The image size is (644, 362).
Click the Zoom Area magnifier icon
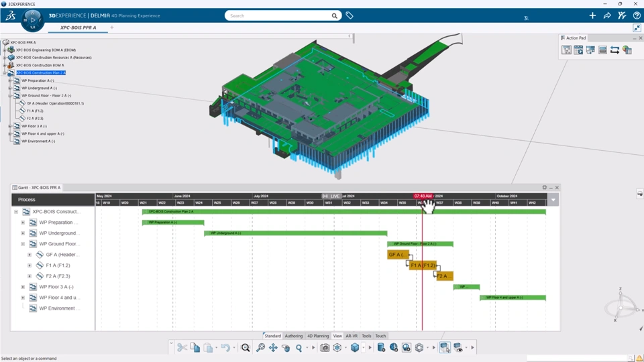point(299,348)
